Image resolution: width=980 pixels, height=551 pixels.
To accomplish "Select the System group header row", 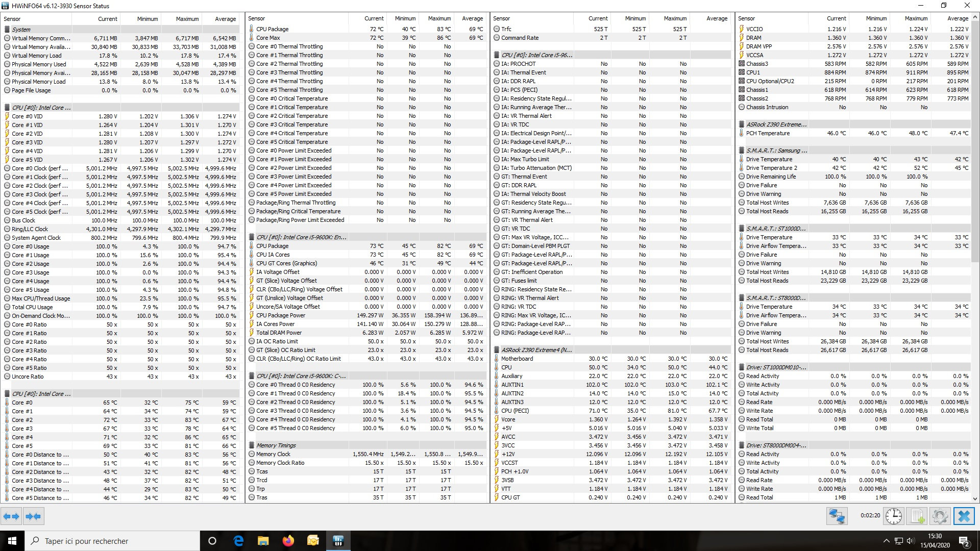I will [x=21, y=30].
